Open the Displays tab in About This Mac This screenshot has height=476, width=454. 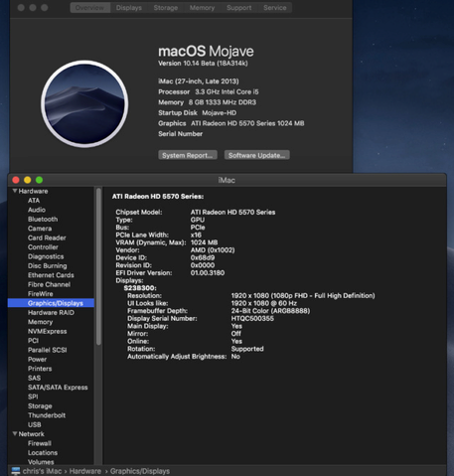click(129, 8)
